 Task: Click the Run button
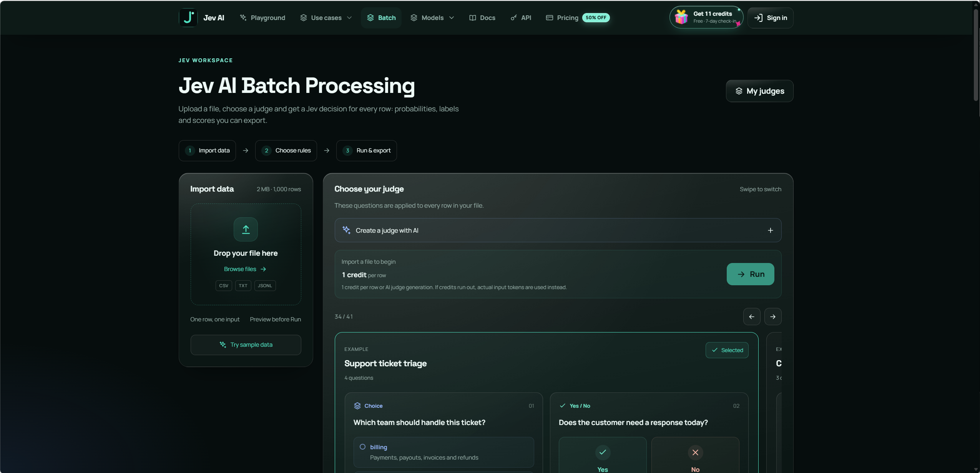[x=750, y=274]
